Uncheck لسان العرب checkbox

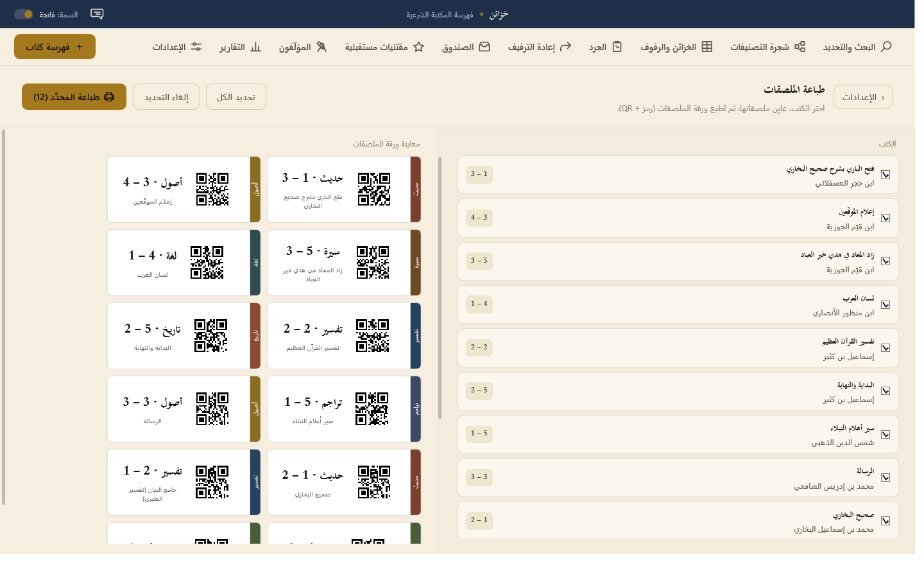point(886,304)
